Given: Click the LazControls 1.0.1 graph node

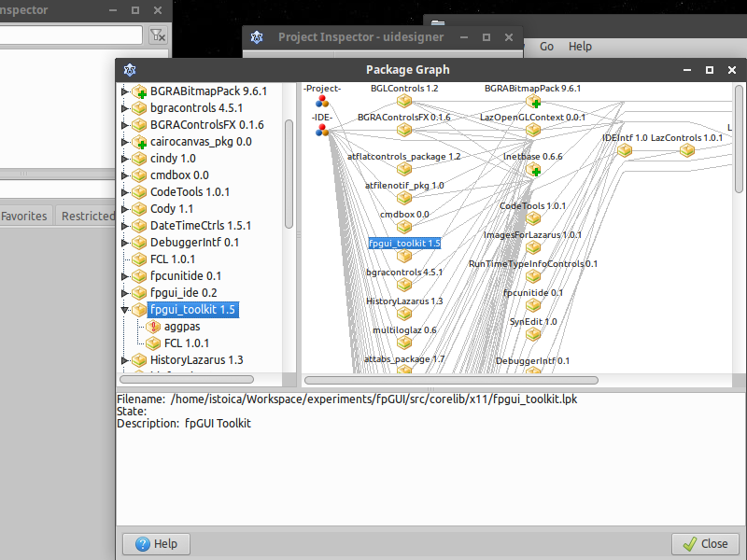Looking at the screenshot, I should pyautogui.click(x=686, y=149).
